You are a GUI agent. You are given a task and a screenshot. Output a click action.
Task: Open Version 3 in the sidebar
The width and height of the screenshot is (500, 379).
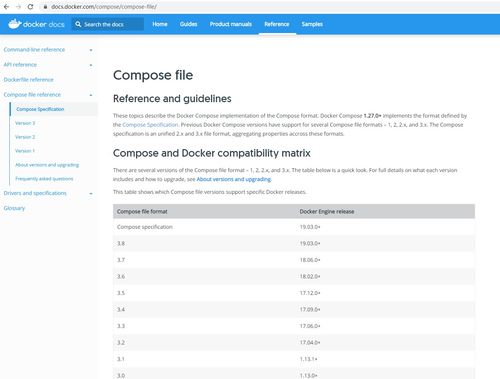coord(25,123)
